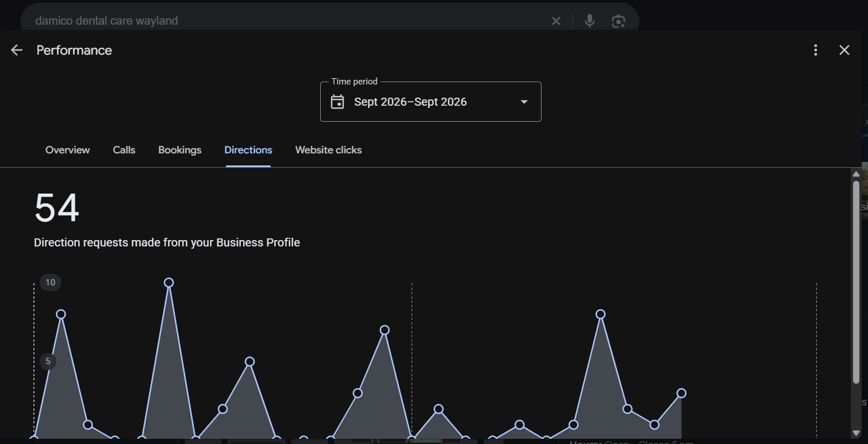
Task: Click the vertical scrollbar thumb
Action: pyautogui.click(x=856, y=282)
